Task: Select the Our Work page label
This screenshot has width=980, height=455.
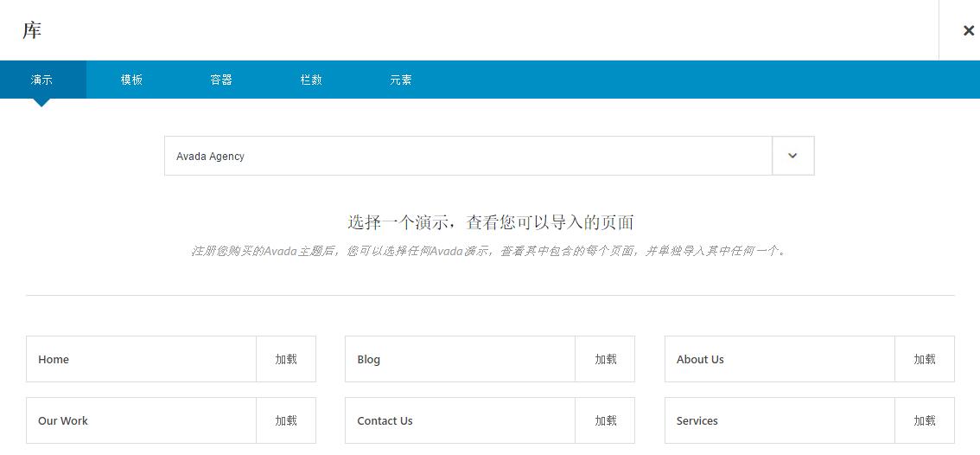Action: click(63, 420)
